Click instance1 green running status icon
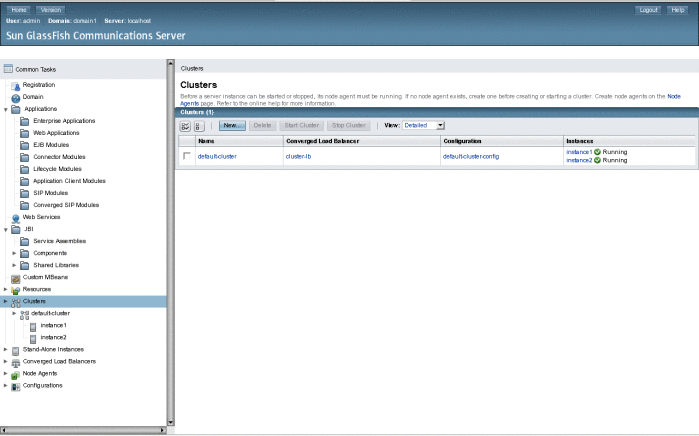The height and width of the screenshot is (436, 699). pyautogui.click(x=597, y=152)
